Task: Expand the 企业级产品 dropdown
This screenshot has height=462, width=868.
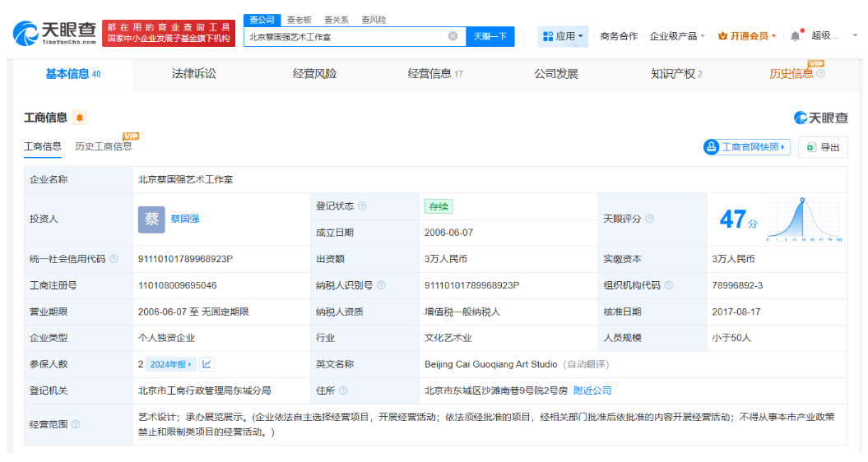Action: (677, 36)
